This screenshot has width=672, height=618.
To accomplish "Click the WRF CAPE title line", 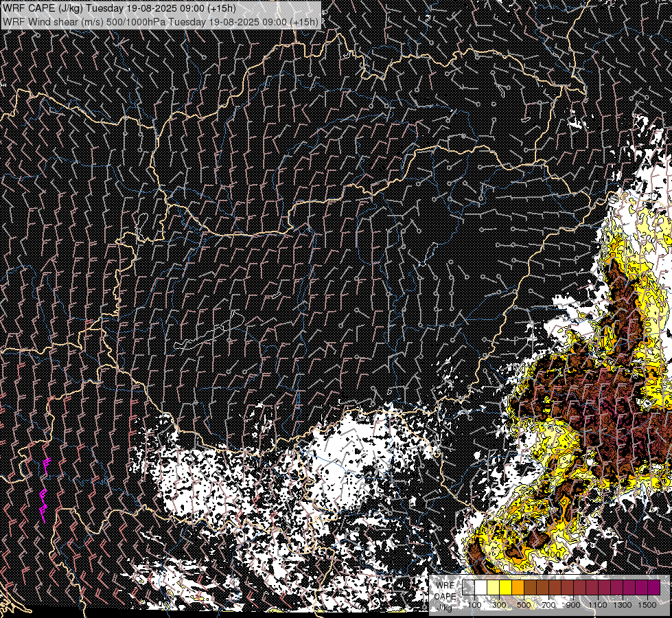I will (x=119, y=8).
